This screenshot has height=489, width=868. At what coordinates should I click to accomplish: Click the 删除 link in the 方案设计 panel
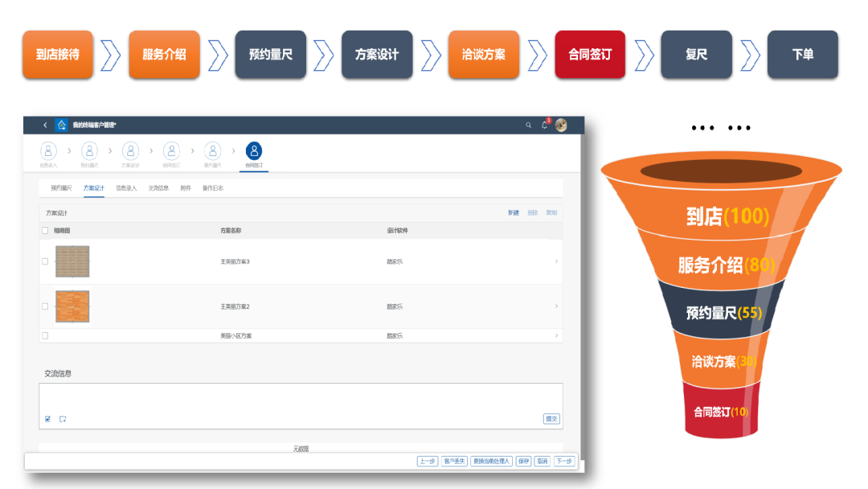coord(533,212)
